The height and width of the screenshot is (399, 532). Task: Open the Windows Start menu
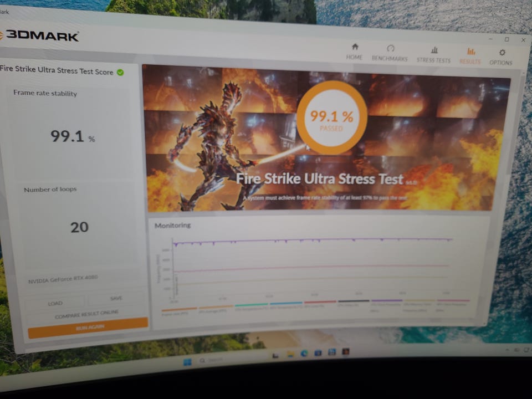pyautogui.click(x=187, y=362)
